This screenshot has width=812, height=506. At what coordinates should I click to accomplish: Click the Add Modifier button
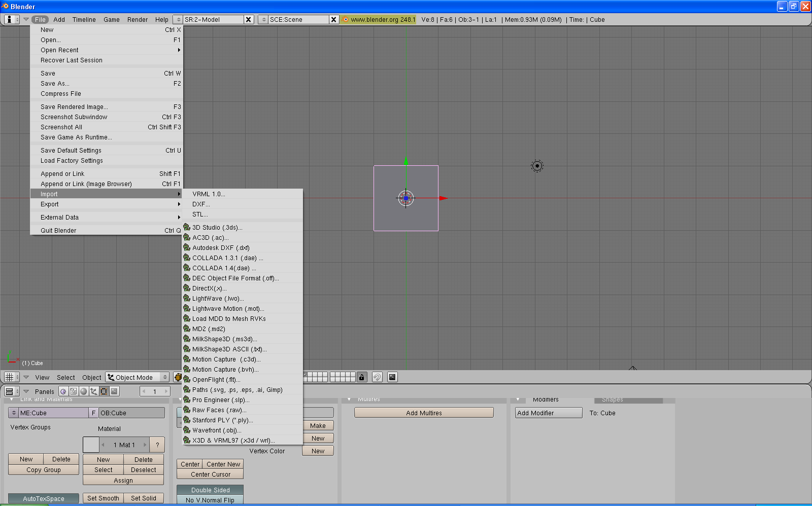549,413
